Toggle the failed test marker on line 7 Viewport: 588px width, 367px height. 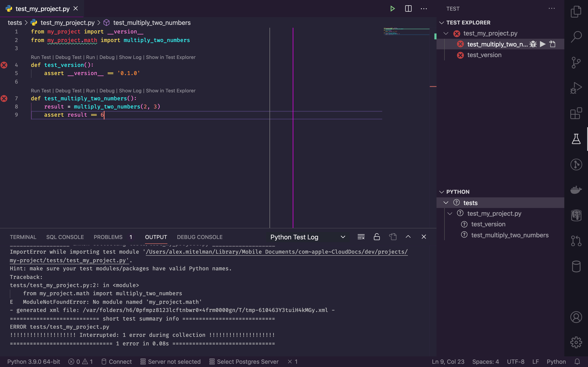[4, 98]
